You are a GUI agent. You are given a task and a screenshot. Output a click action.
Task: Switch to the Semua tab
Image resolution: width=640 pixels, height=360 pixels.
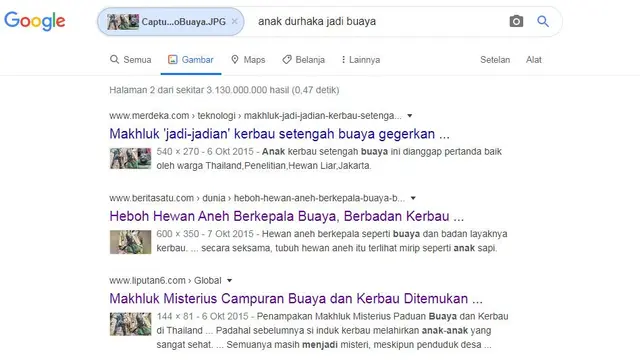tap(131, 60)
